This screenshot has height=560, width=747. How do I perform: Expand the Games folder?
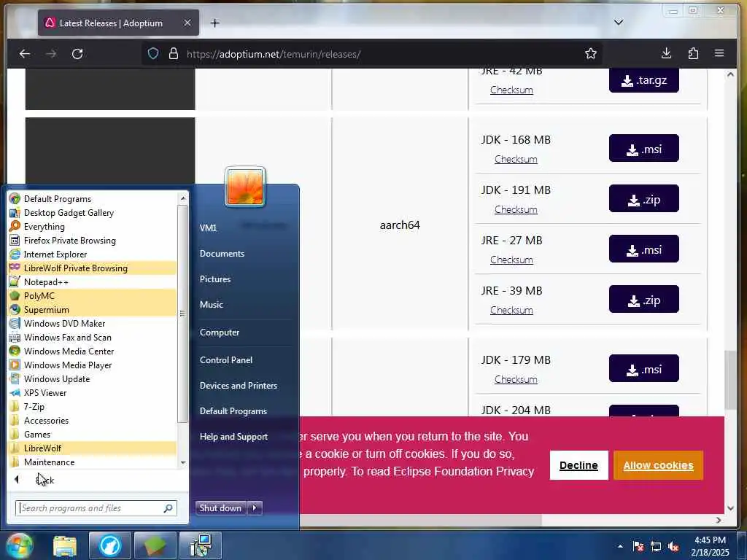click(x=37, y=433)
